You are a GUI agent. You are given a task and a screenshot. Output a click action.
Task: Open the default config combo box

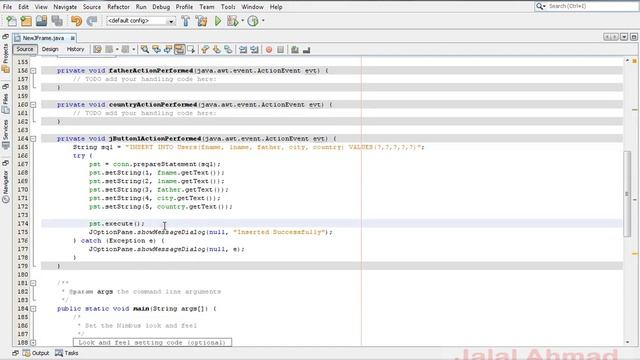(141, 21)
